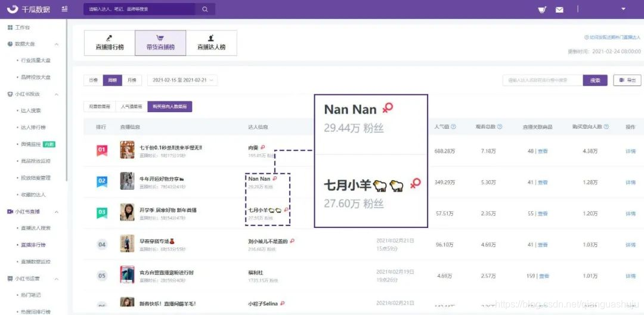The width and height of the screenshot is (644, 315).
Task: Click the rank 03 badge
Action: 102,212
